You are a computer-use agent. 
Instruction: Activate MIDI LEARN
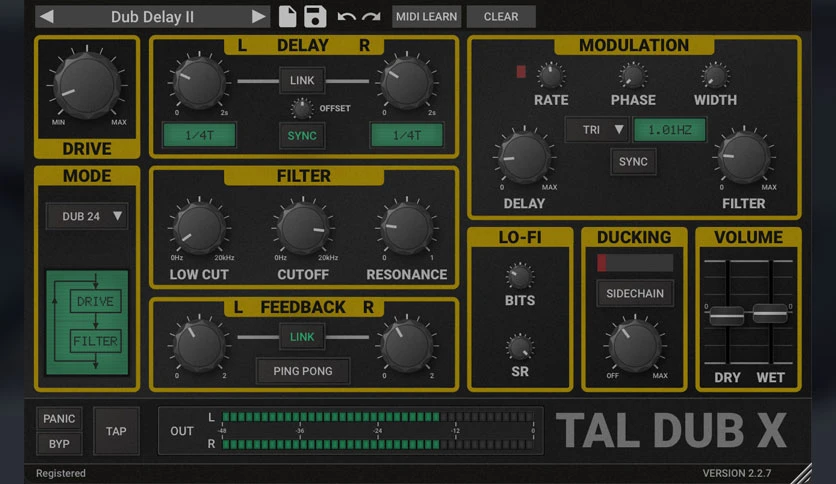click(x=426, y=17)
